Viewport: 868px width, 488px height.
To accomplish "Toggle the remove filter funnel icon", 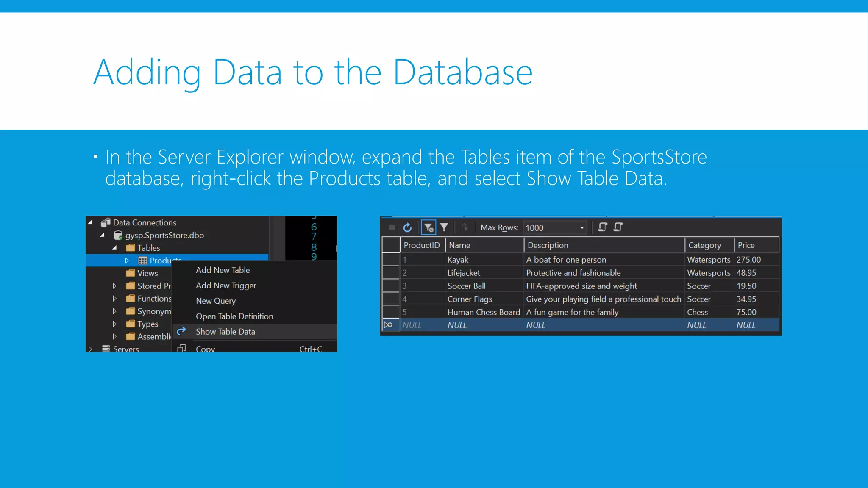I will click(428, 227).
